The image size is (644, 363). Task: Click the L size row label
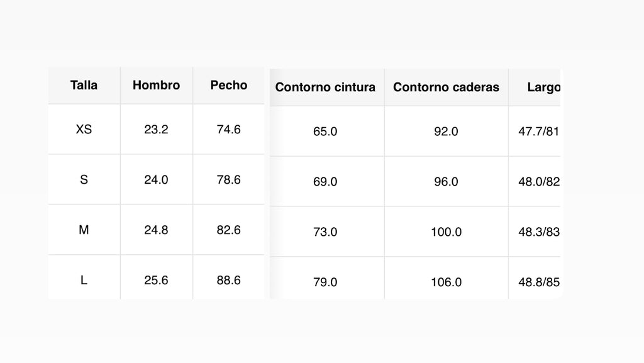[84, 281]
